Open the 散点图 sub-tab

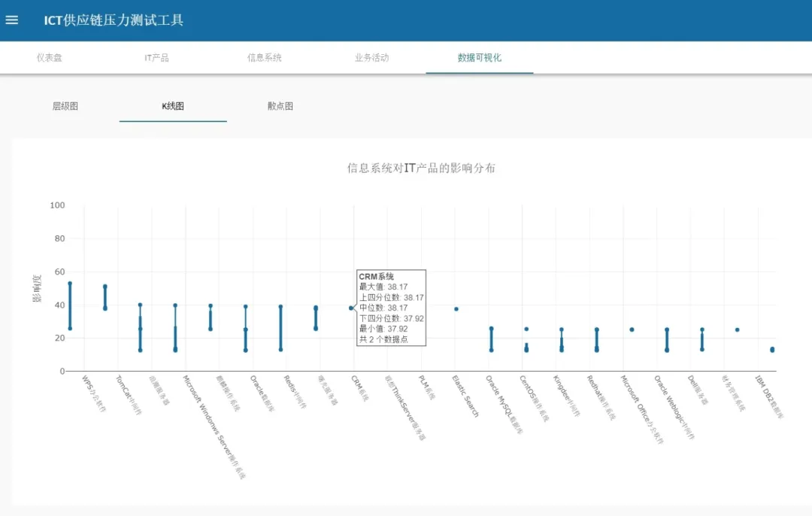point(280,106)
